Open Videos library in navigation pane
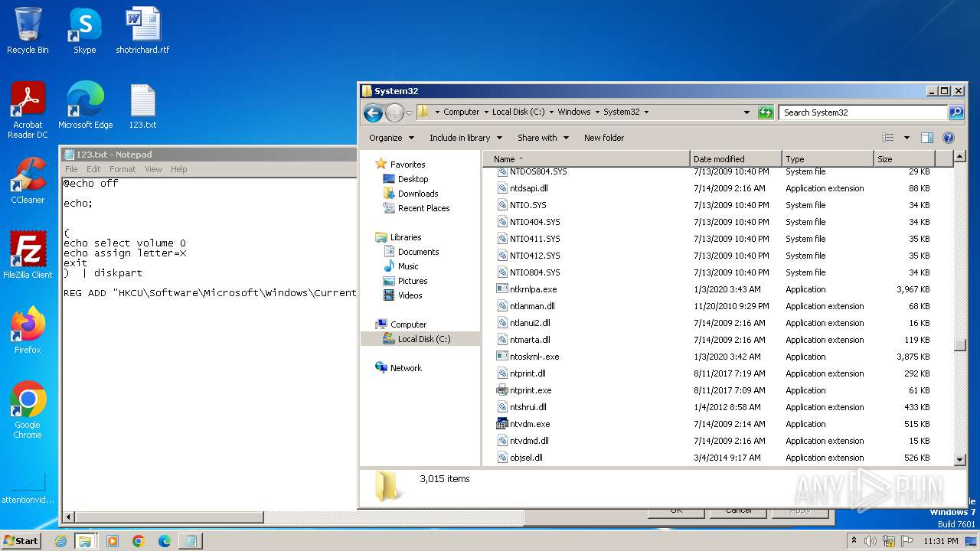Viewport: 980px width, 551px height. tap(410, 295)
